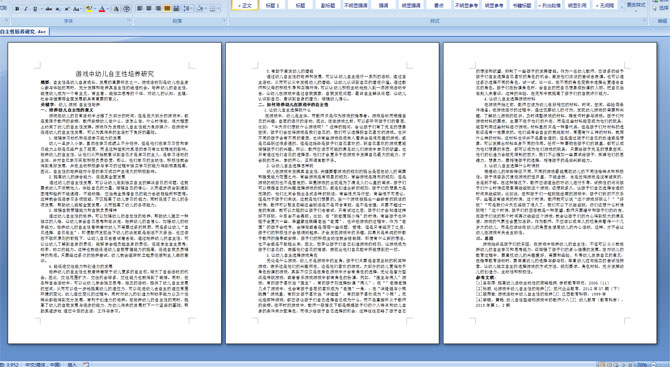Click the text highlight color icon
The width and height of the screenshot is (670, 367).
(x=89, y=9)
